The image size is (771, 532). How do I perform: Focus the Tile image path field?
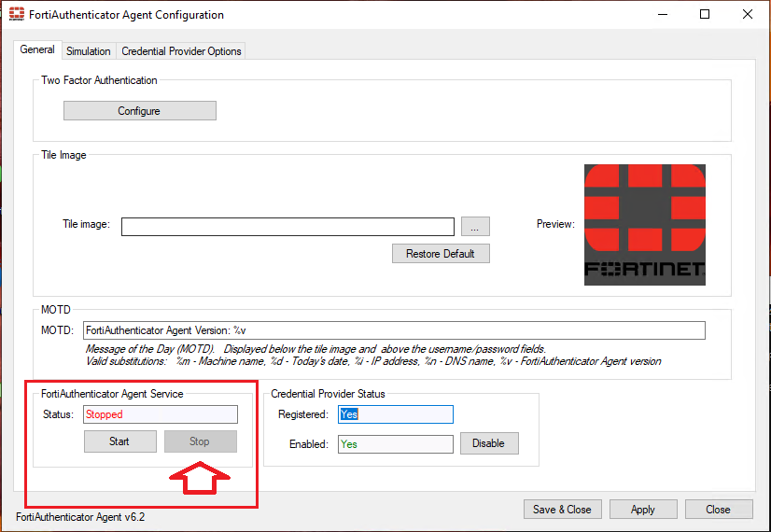[x=287, y=227]
